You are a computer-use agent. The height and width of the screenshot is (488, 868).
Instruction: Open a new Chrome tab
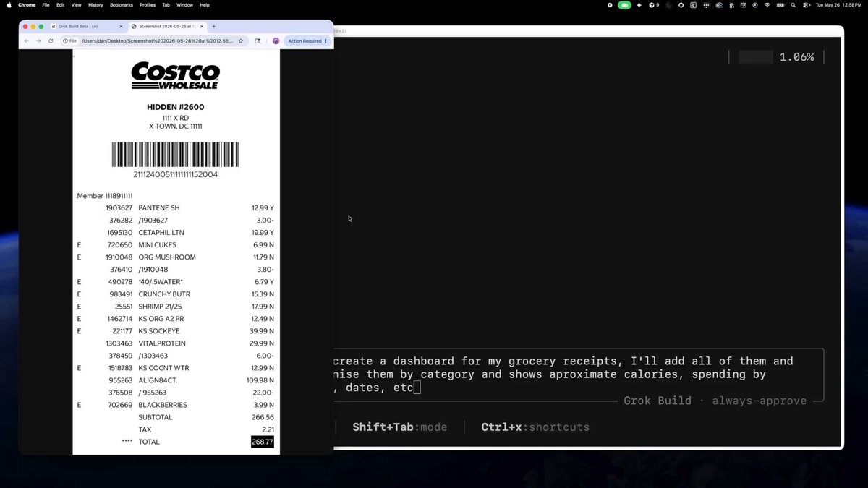tap(214, 26)
